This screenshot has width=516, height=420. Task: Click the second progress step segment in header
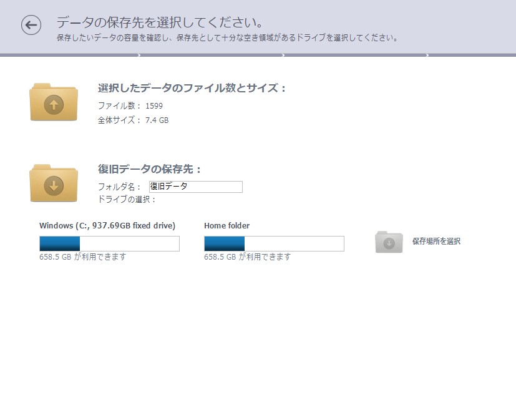(x=212, y=55)
